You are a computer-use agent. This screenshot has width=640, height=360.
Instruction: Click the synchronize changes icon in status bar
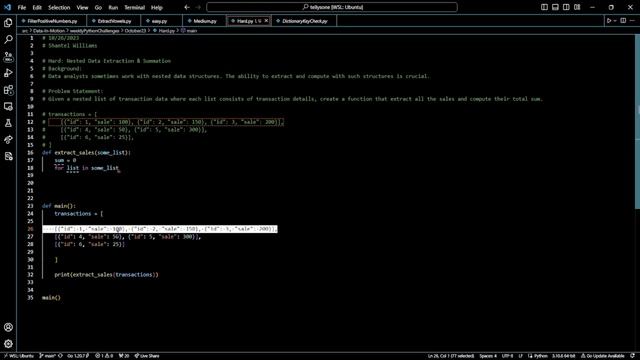click(60, 356)
